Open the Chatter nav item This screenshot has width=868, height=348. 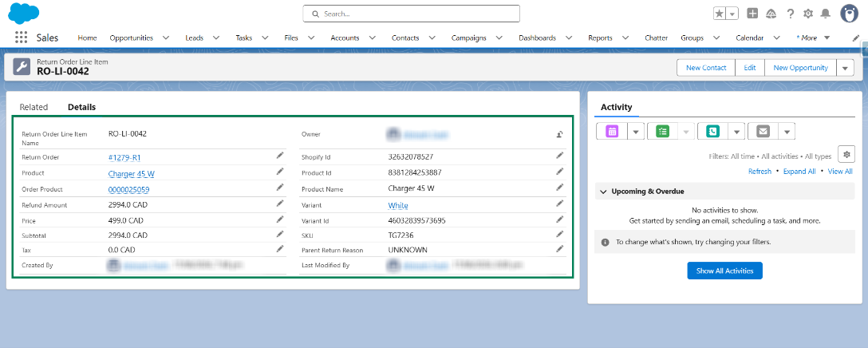coord(656,38)
